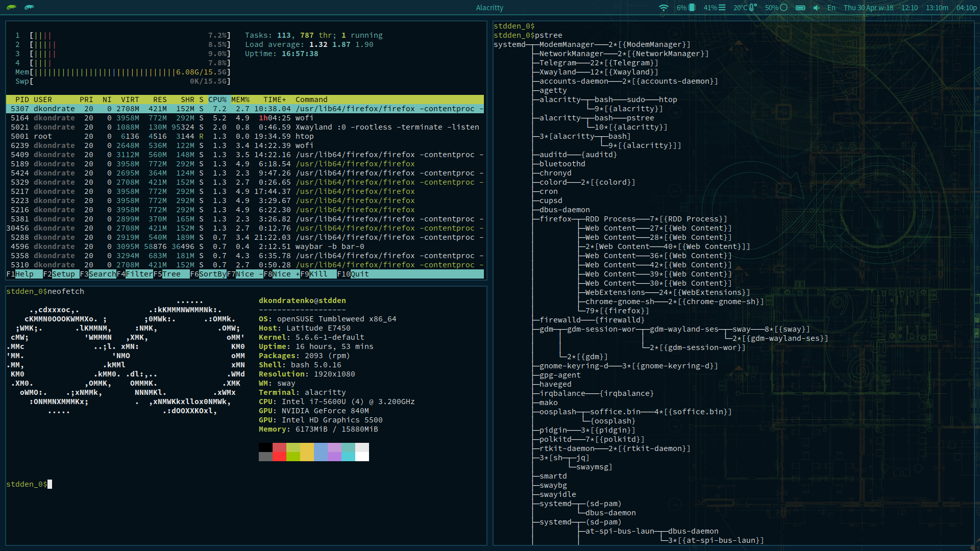980x551 pixels.
Task: Click the speaker volume icon
Action: coord(816,8)
